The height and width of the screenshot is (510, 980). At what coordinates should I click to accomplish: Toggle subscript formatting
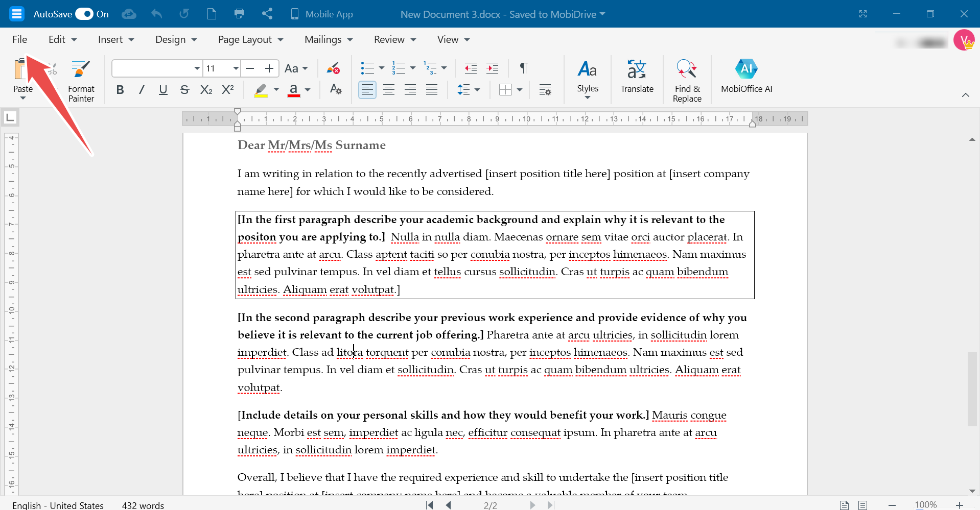206,90
